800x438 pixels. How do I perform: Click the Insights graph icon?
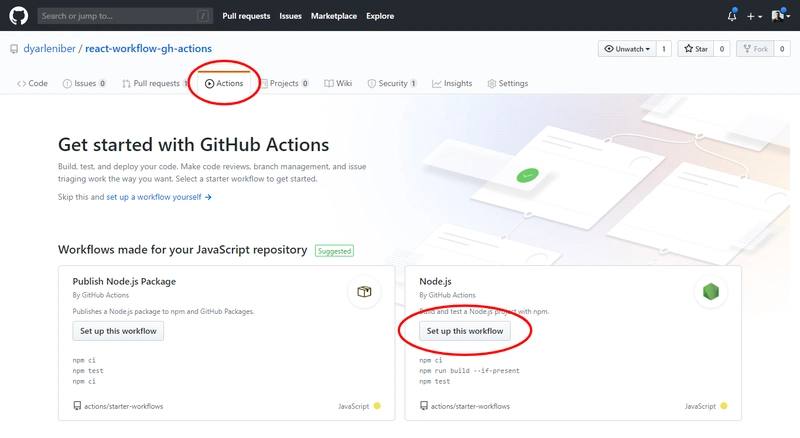click(x=436, y=84)
